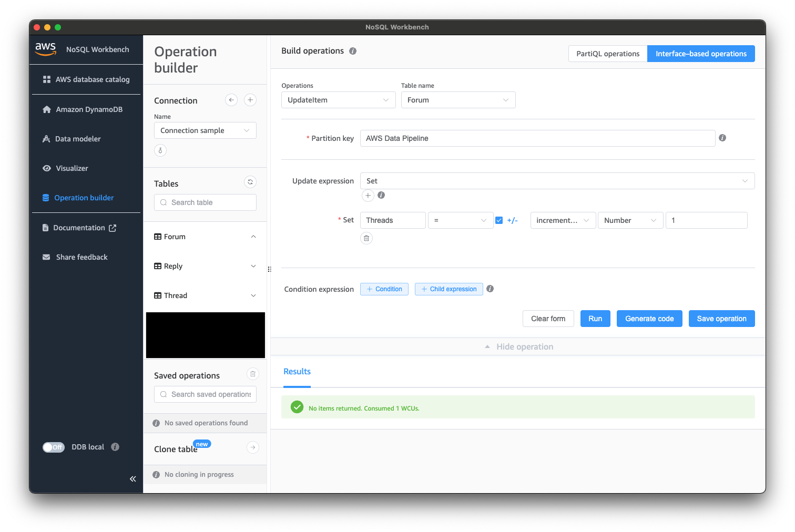Viewport: 795px width, 532px height.
Task: Click the panel resize handle dots
Action: pyautogui.click(x=269, y=269)
